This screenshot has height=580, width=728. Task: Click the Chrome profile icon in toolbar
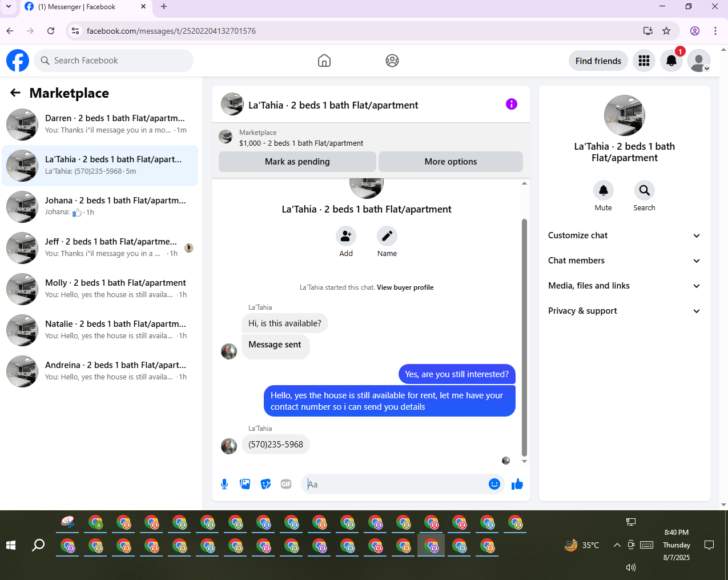pyautogui.click(x=695, y=31)
